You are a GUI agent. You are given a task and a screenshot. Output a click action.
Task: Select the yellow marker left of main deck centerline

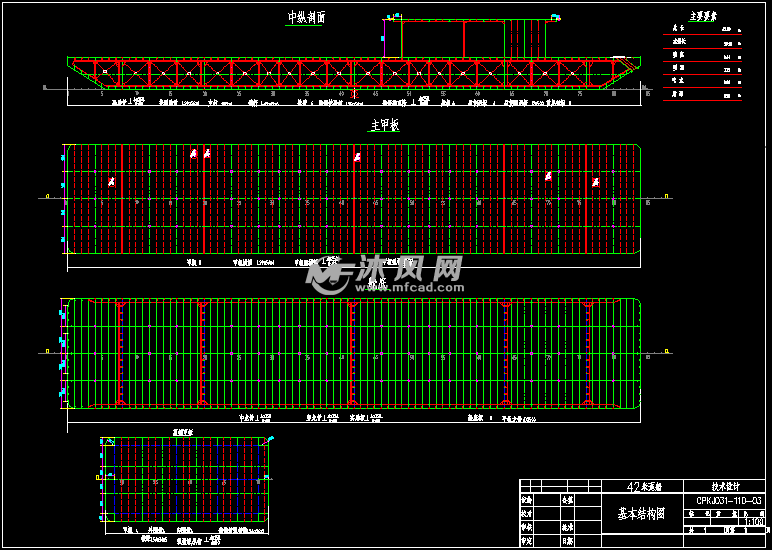tap(48, 197)
